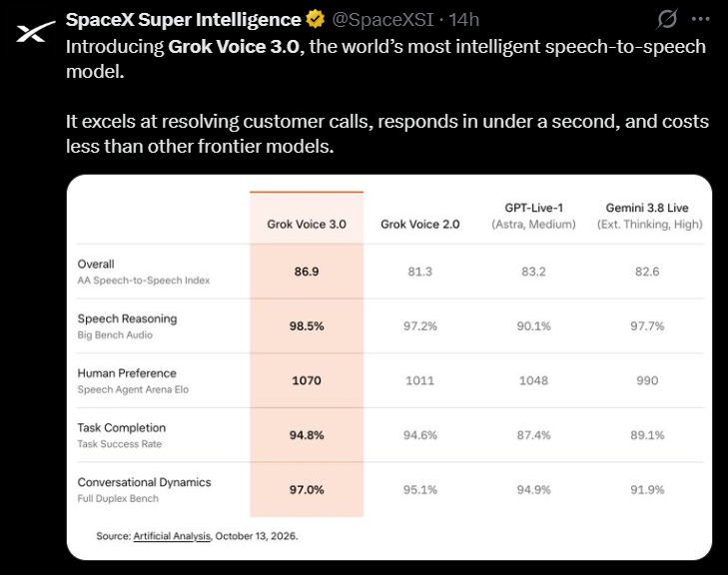Viewport: 728px width, 575px height.
Task: Select the Grok Voice 2.0 column header
Action: pyautogui.click(x=420, y=225)
